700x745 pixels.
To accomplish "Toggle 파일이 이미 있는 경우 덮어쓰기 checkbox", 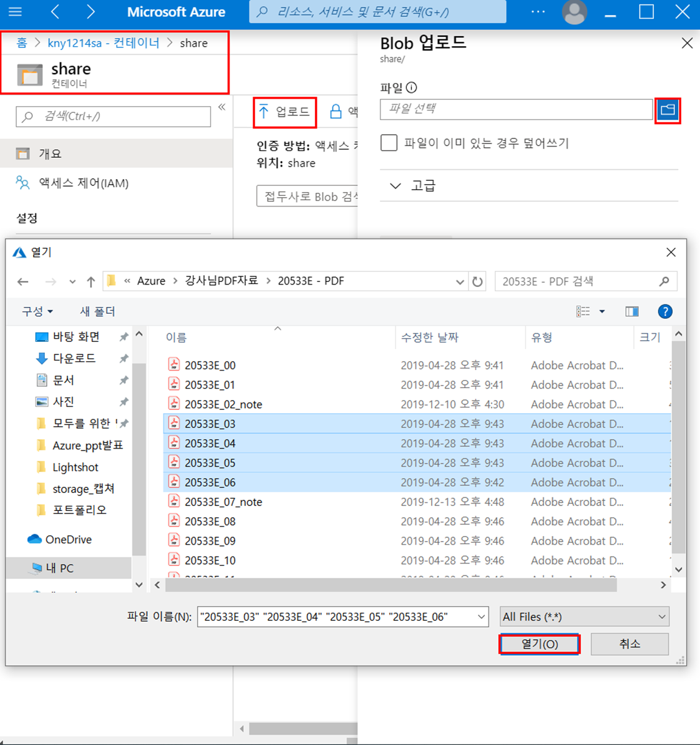I will click(x=389, y=142).
